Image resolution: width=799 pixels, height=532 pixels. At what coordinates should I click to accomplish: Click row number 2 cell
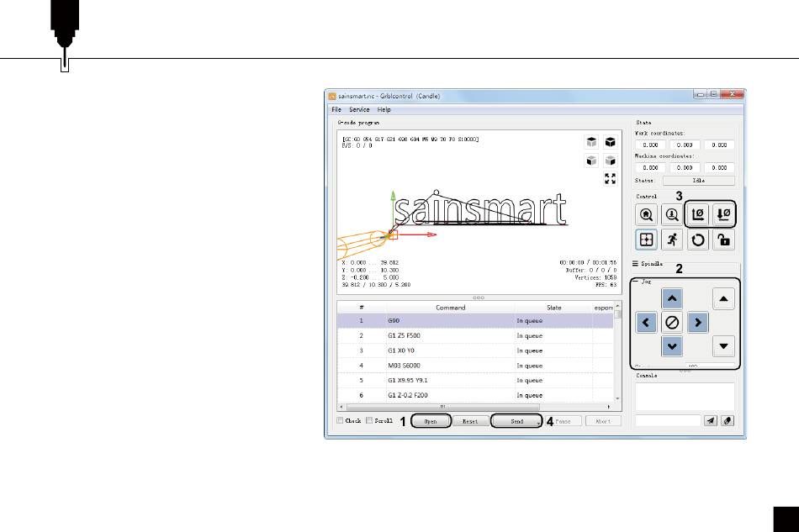(x=362, y=335)
